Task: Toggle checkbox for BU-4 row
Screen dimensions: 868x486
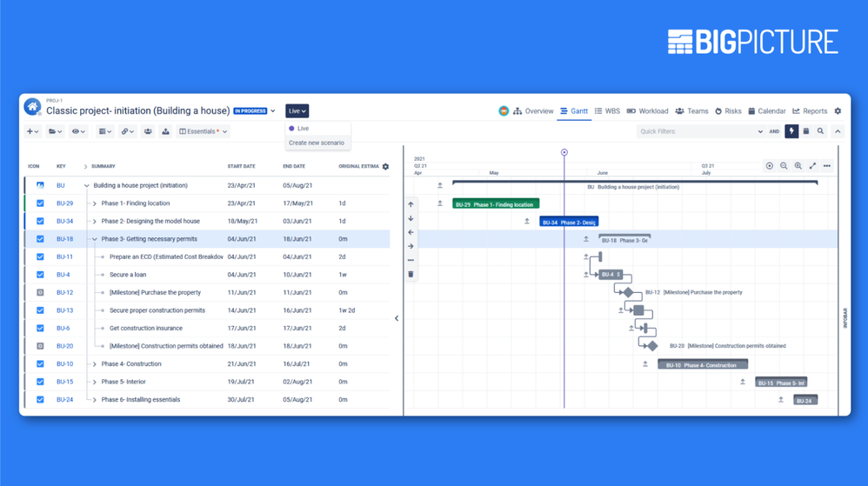Action: pos(40,275)
